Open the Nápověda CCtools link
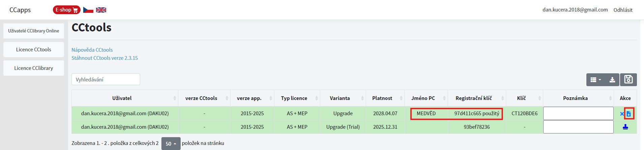This screenshot has height=150, width=644. click(x=92, y=50)
